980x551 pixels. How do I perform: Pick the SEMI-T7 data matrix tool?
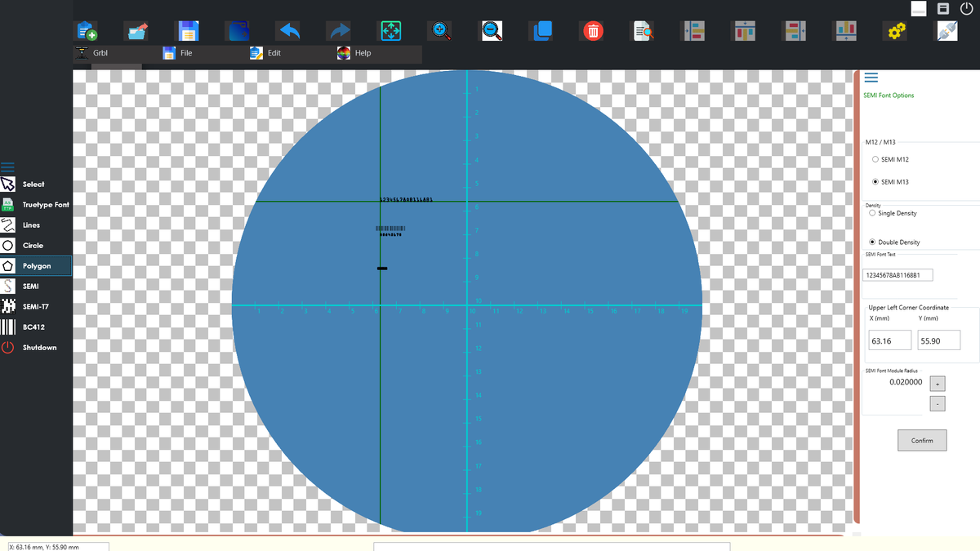(36, 307)
